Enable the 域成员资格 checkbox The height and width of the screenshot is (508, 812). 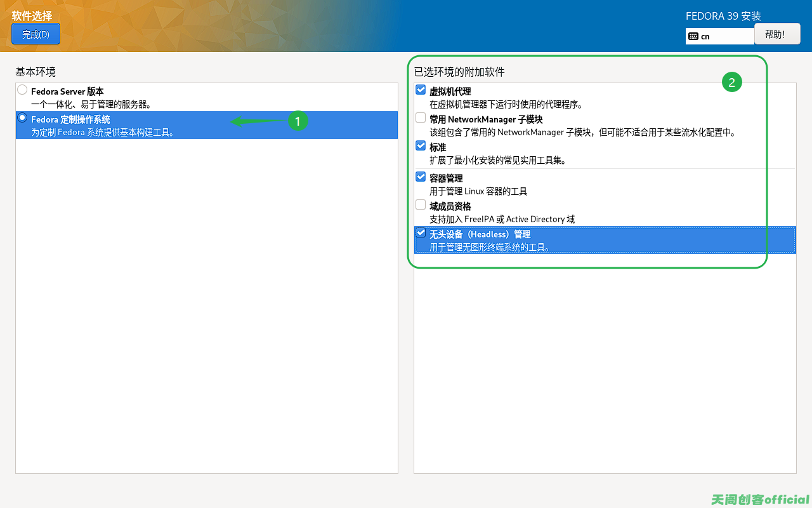click(421, 204)
